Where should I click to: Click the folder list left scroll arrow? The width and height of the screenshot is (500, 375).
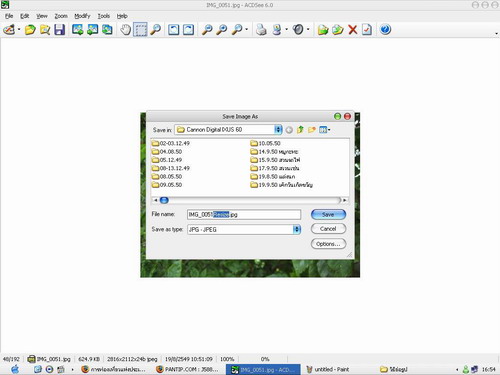[155, 200]
